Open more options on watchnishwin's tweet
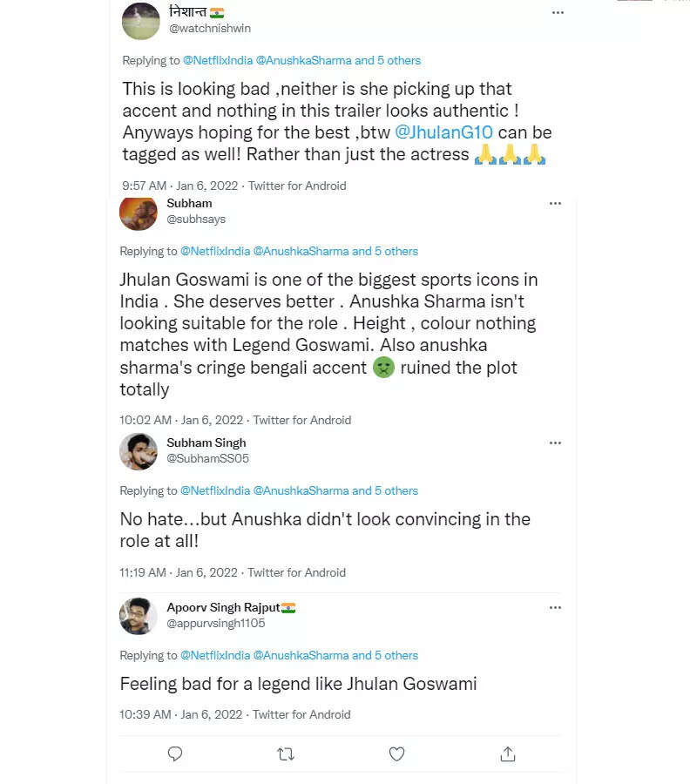 point(558,13)
